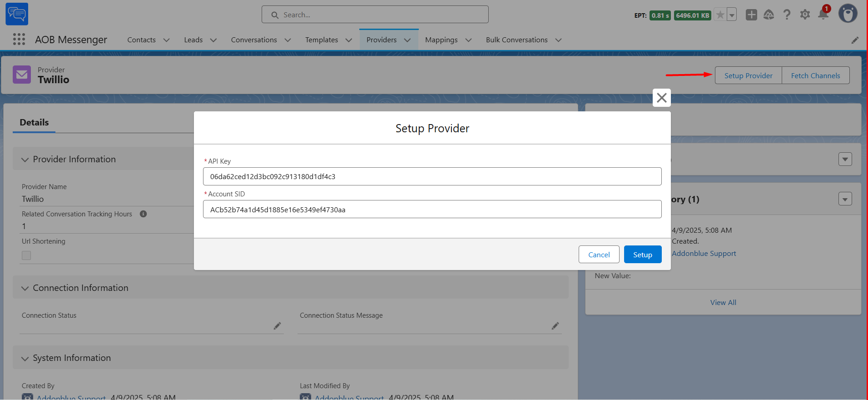Click into the Account SID field

[432, 209]
